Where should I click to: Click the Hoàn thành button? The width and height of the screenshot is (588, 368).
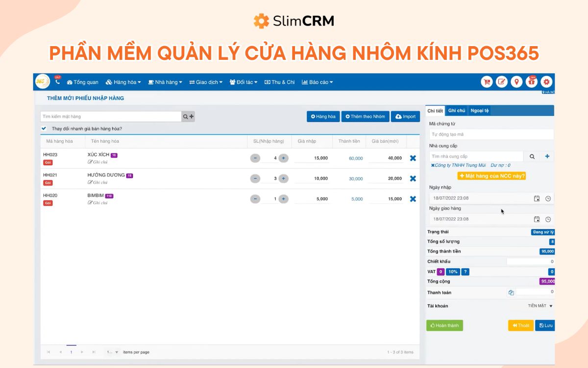click(x=444, y=325)
